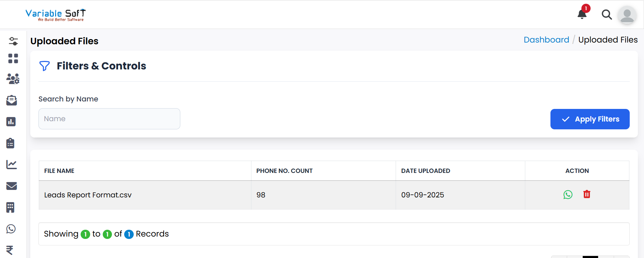Open the WhatsApp sidebar icon

click(x=11, y=229)
